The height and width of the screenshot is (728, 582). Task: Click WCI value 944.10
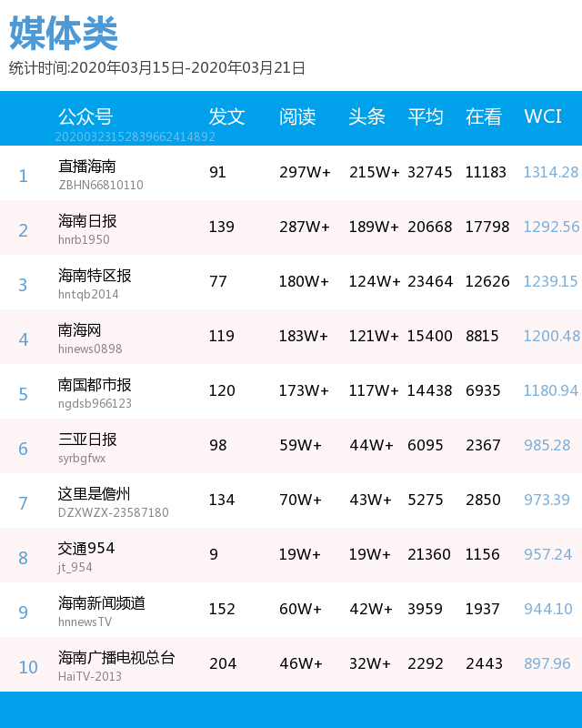tap(548, 609)
